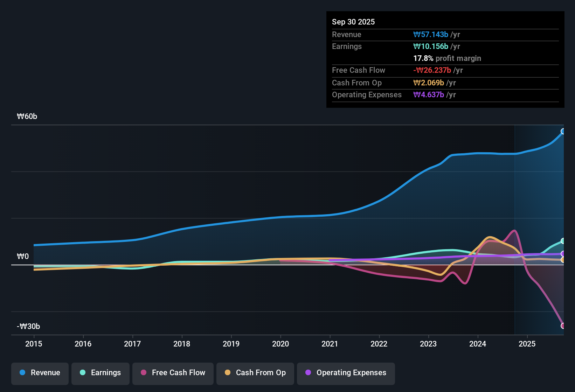Click the blue Revenue legend dot

[x=22, y=373]
